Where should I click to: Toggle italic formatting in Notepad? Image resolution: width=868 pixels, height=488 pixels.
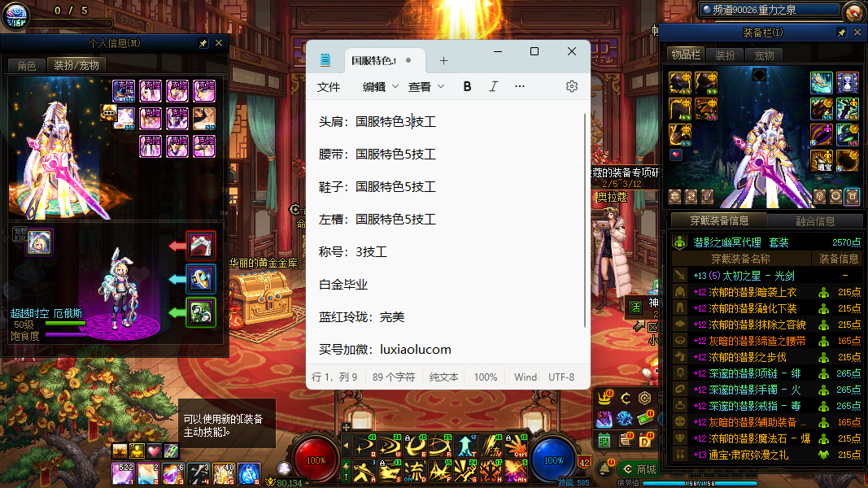tap(493, 86)
